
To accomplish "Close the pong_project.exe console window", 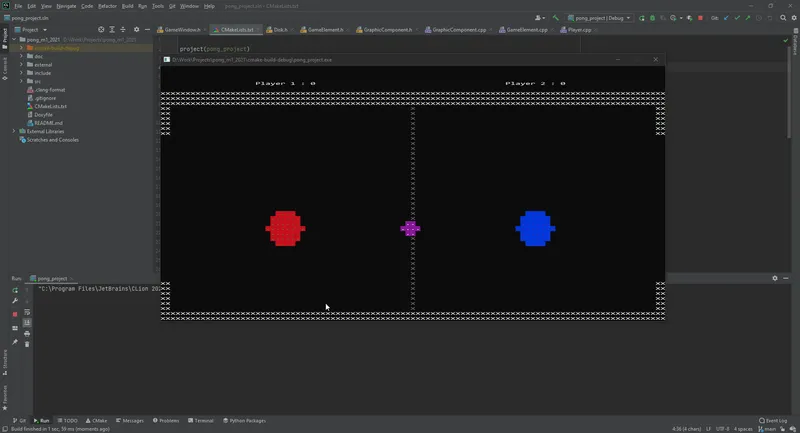I will (x=656, y=60).
